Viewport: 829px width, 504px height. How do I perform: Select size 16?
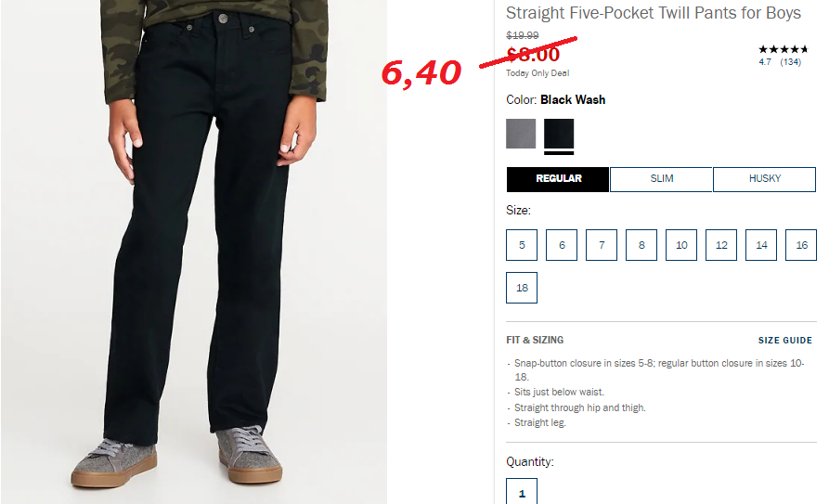tap(801, 245)
